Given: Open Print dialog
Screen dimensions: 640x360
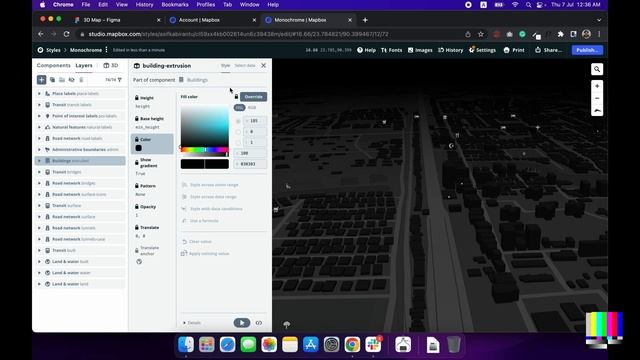Looking at the screenshot, I should pyautogui.click(x=514, y=50).
